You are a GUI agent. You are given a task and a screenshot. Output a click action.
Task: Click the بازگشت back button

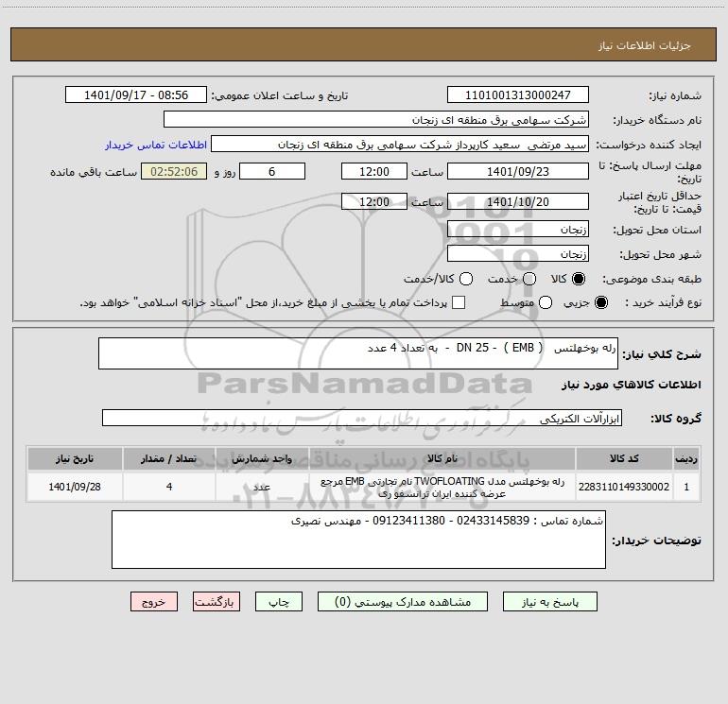pyautogui.click(x=217, y=602)
